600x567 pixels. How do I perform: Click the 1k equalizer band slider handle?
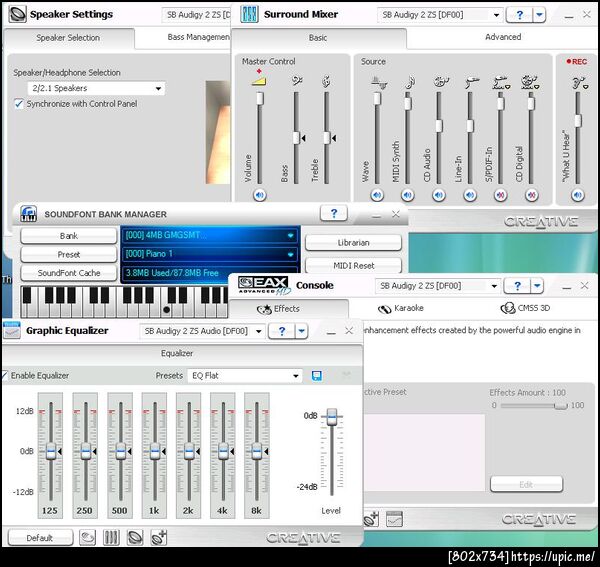[x=155, y=452]
